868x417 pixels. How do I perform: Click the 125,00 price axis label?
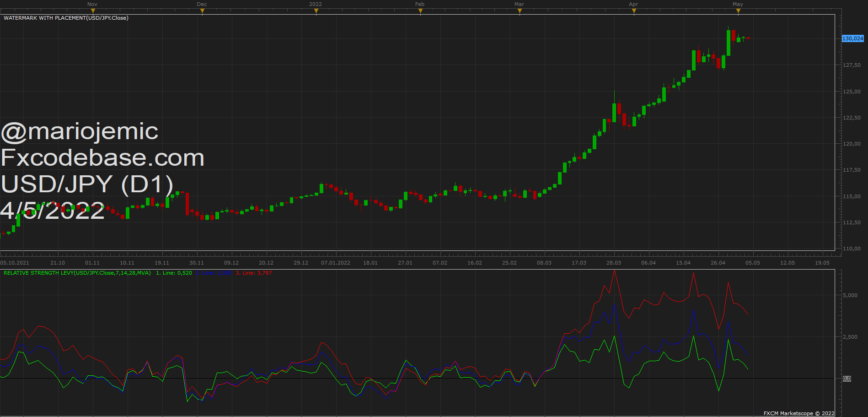click(852, 92)
